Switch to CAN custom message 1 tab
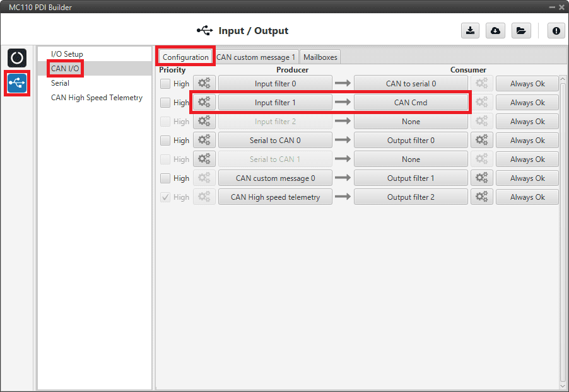 [x=255, y=57]
